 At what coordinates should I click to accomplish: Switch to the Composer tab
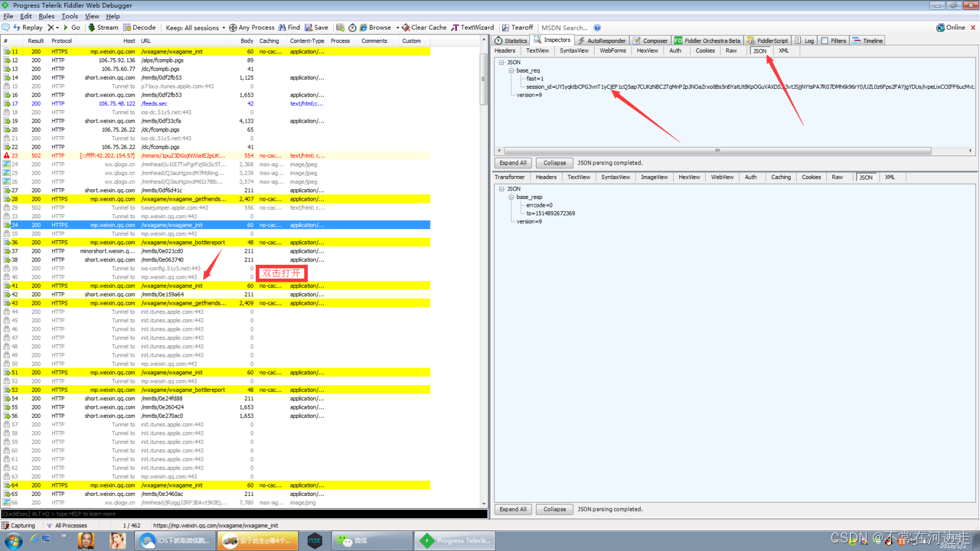650,41
